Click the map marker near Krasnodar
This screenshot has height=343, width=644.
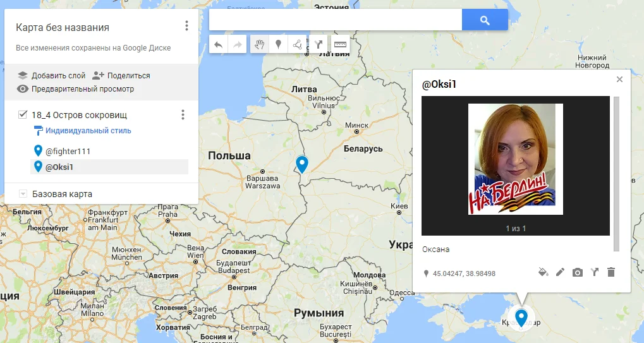521,318
